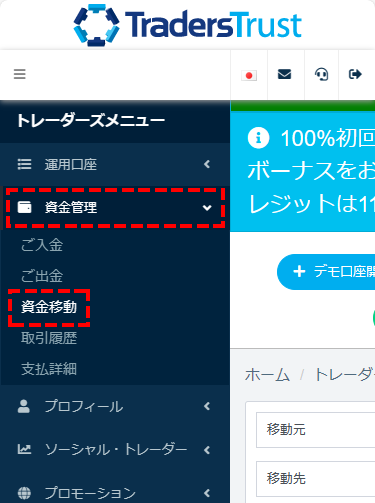This screenshot has width=375, height=503.
Task: Expand the 運用口座 chevron
Action: point(207,164)
